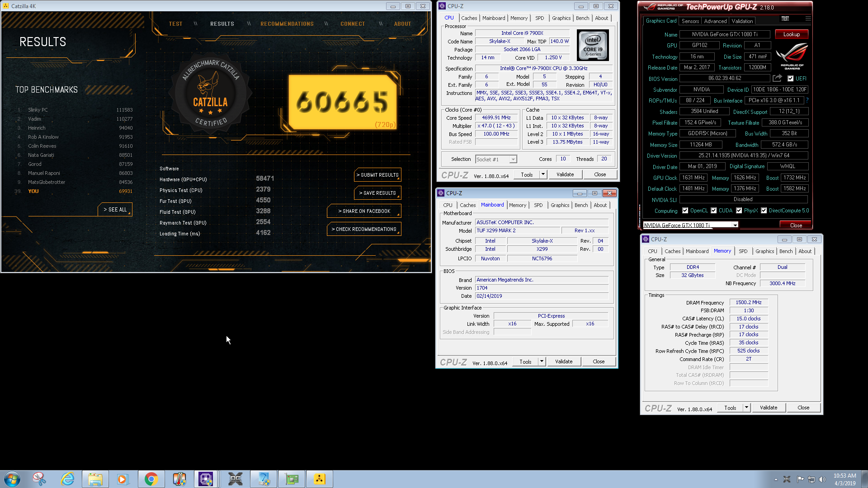Select the GPU-Z taskbar icon
868x488 pixels.
pyautogui.click(x=292, y=479)
